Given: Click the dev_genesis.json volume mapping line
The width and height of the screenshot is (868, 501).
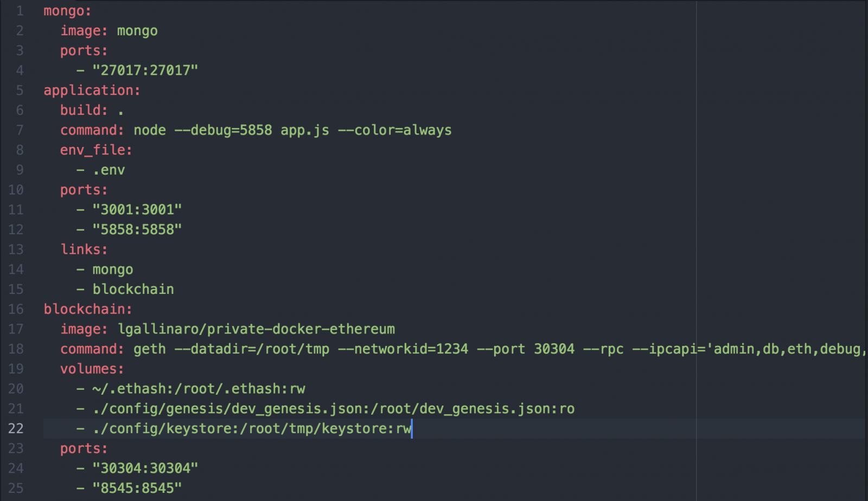Looking at the screenshot, I should (x=334, y=409).
